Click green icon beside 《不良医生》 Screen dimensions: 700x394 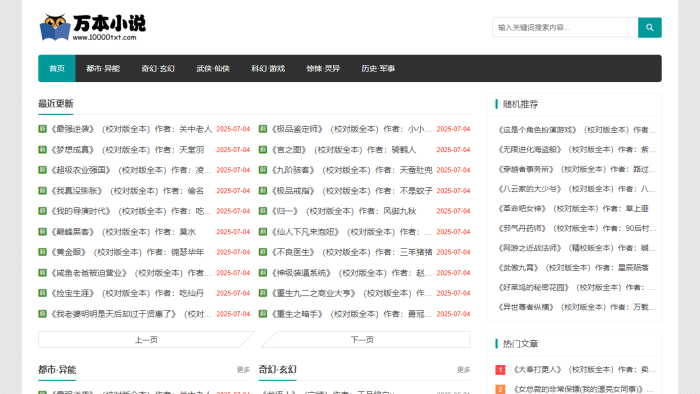coord(263,252)
